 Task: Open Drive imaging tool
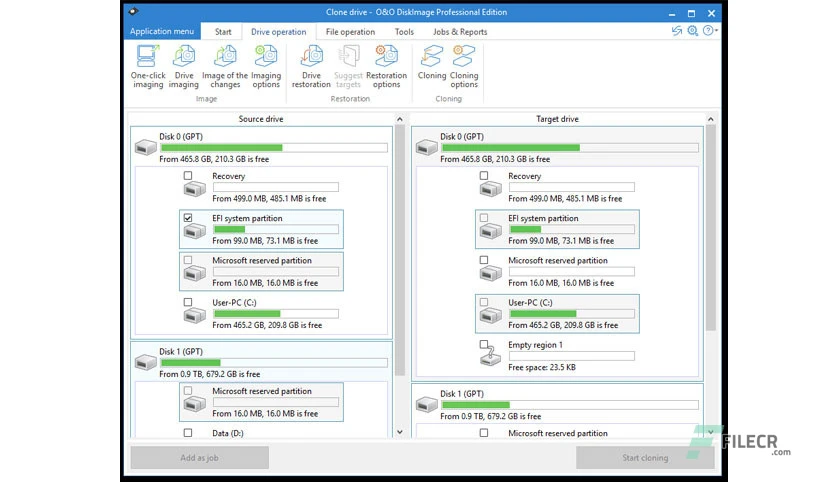click(184, 67)
